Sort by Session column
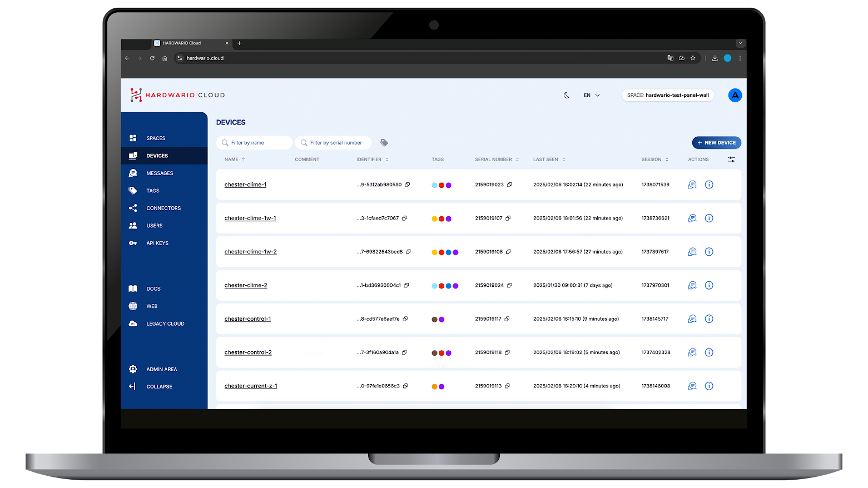Image resolution: width=868 pixels, height=488 pixels. pyautogui.click(x=654, y=160)
